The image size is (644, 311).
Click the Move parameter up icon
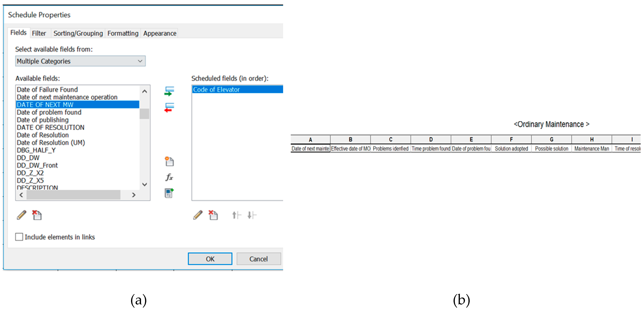click(237, 215)
